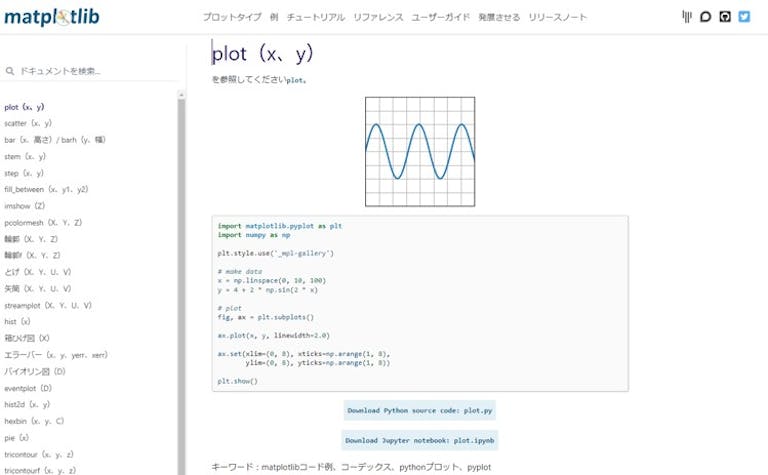Open the プロットタイプ menu item
768x475 pixels.
tap(232, 17)
